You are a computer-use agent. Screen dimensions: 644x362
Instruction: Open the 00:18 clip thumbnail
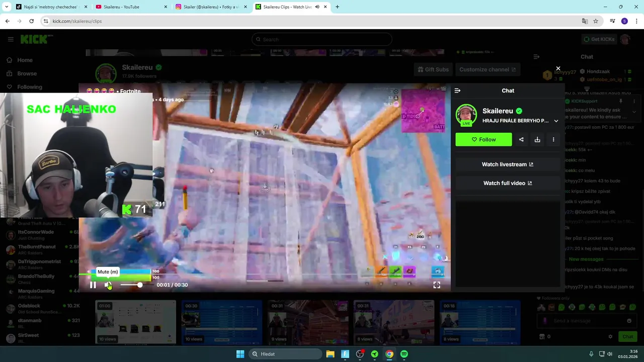coord(480,322)
